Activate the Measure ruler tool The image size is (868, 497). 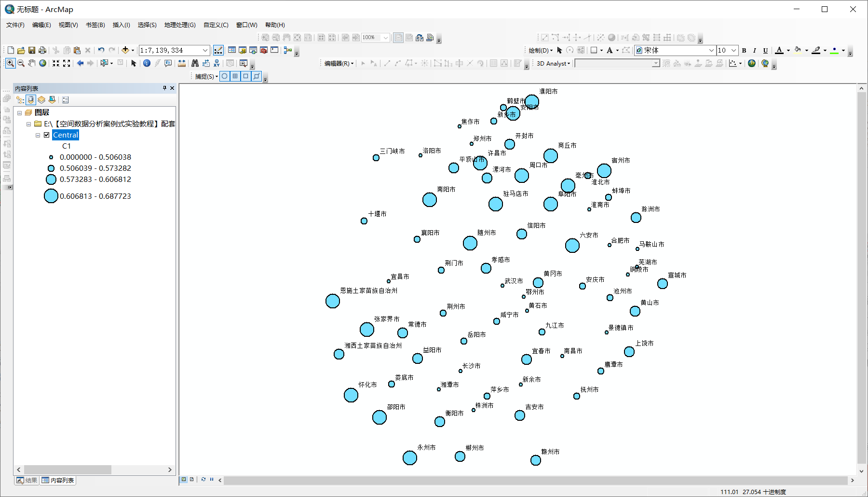point(182,63)
